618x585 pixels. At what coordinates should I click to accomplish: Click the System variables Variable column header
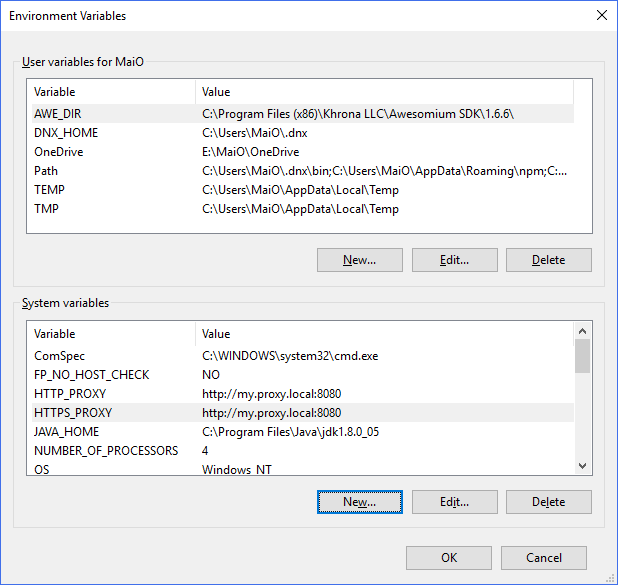click(114, 333)
